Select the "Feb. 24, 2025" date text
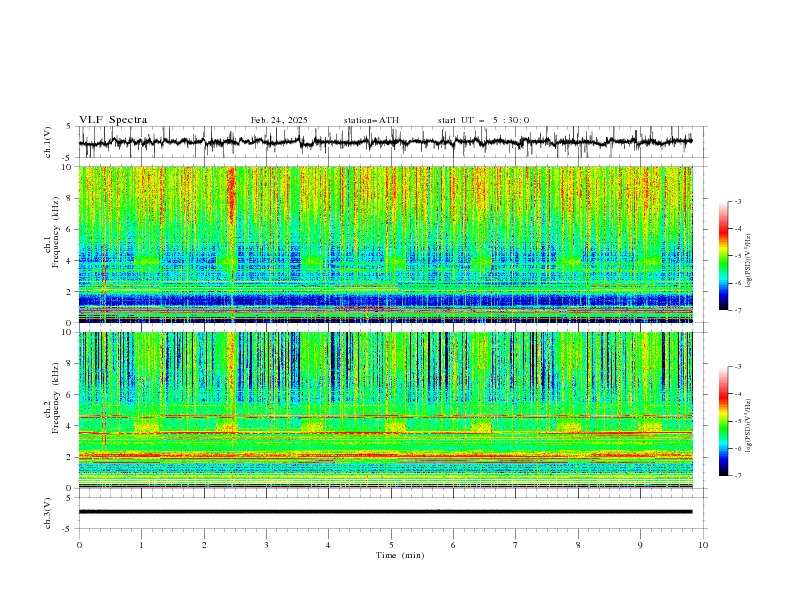The width and height of the screenshot is (792, 612). click(x=279, y=120)
